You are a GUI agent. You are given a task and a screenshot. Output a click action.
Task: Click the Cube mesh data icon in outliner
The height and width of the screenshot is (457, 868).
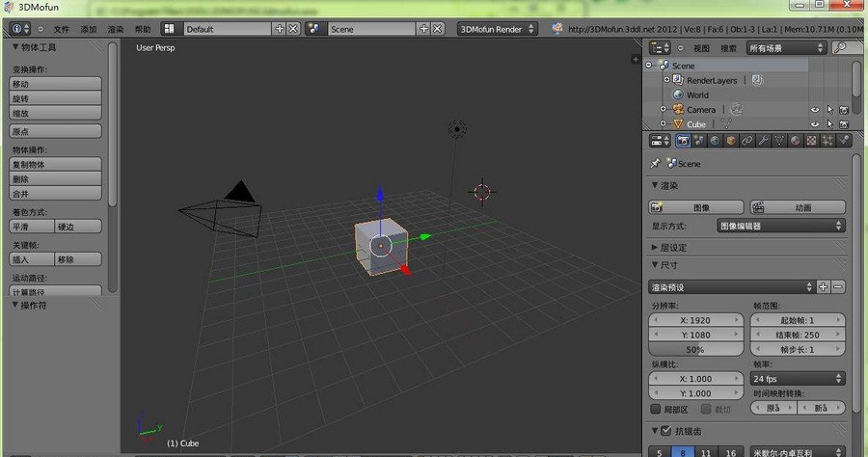click(x=726, y=124)
